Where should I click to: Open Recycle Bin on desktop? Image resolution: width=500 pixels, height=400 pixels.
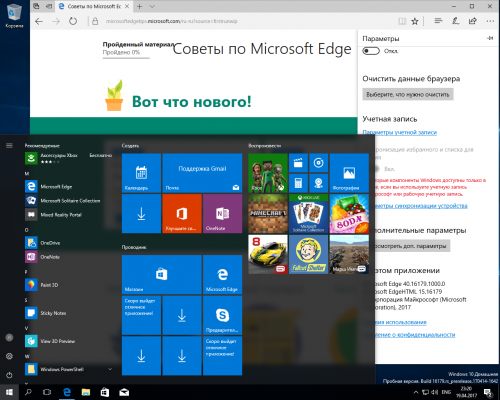tap(14, 15)
